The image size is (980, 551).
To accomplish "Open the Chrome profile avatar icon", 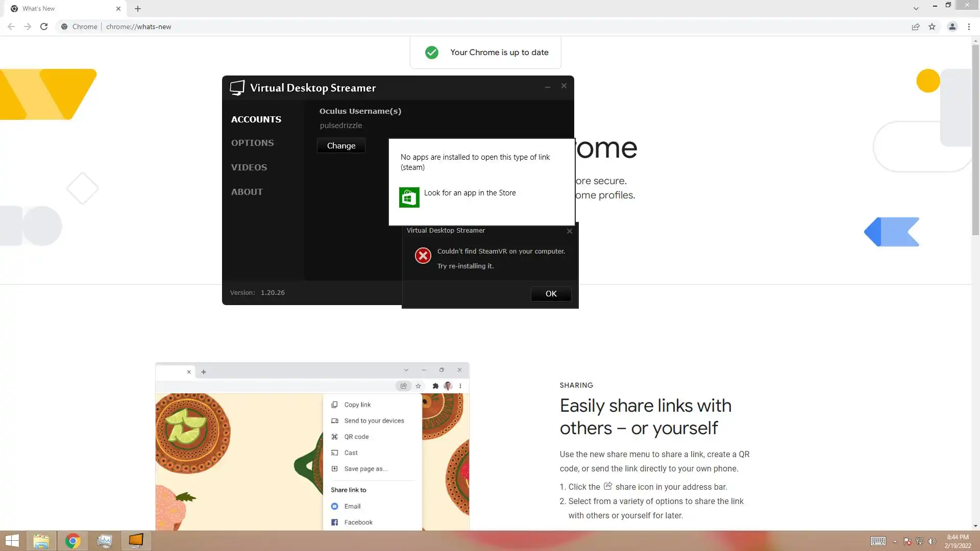I will pos(952,27).
